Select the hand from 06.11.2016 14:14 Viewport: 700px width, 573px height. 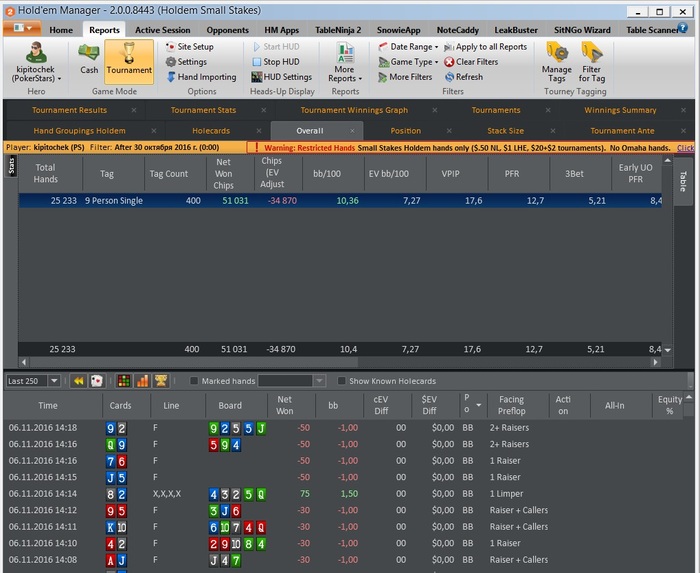click(x=343, y=494)
